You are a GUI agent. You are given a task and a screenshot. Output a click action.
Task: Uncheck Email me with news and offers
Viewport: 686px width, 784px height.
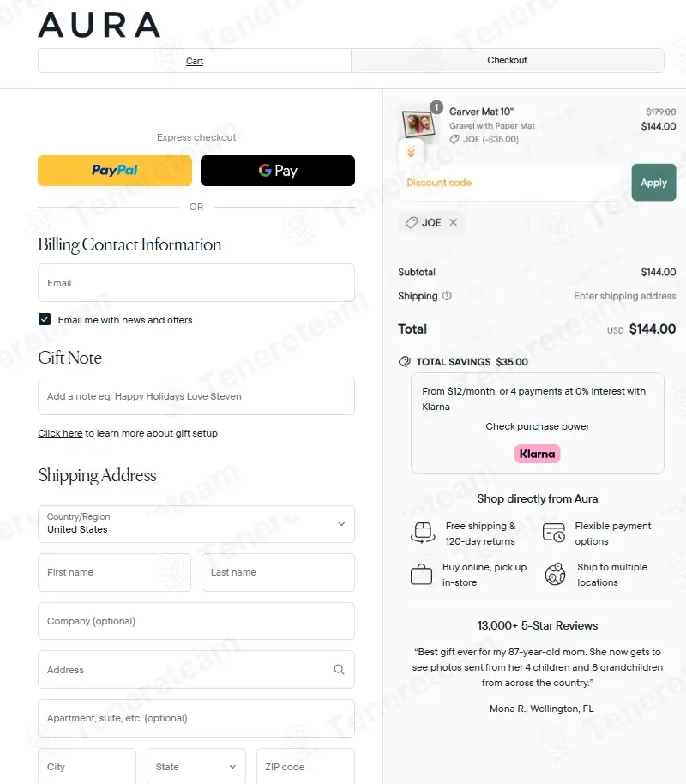point(45,320)
